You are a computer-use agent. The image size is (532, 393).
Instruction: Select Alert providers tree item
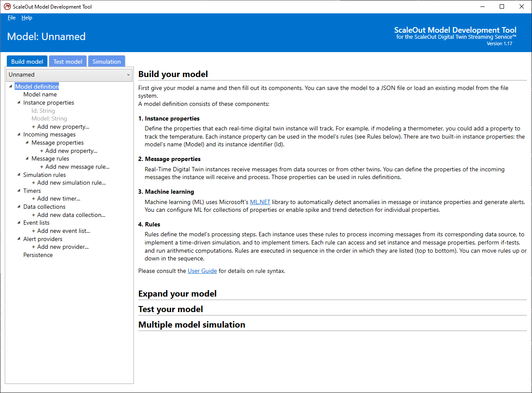43,239
